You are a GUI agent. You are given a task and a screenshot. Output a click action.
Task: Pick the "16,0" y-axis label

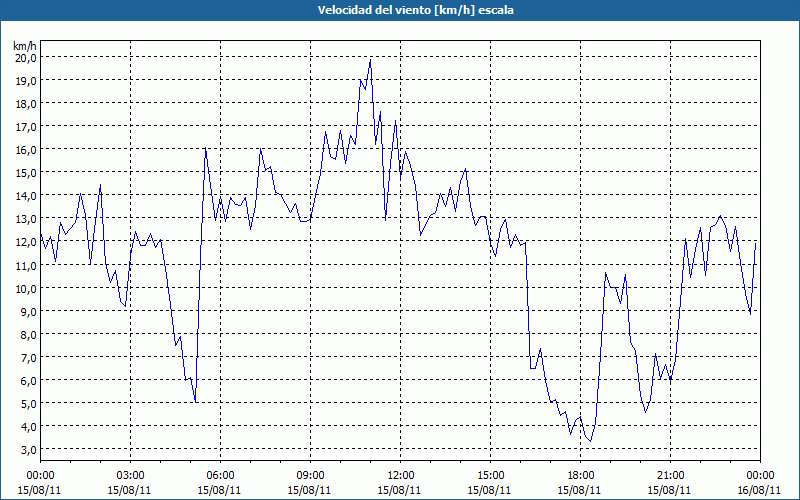[x=25, y=149]
